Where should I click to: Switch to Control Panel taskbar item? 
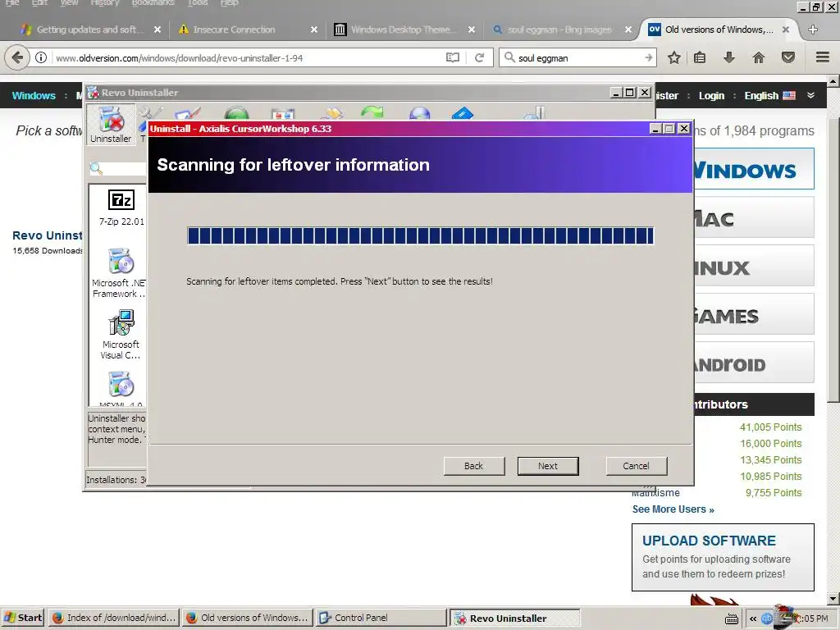point(381,618)
